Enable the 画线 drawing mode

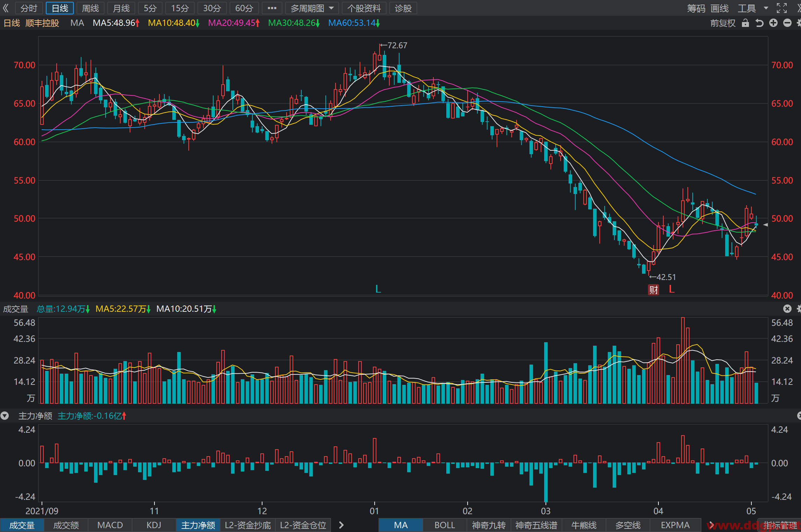[x=720, y=8]
